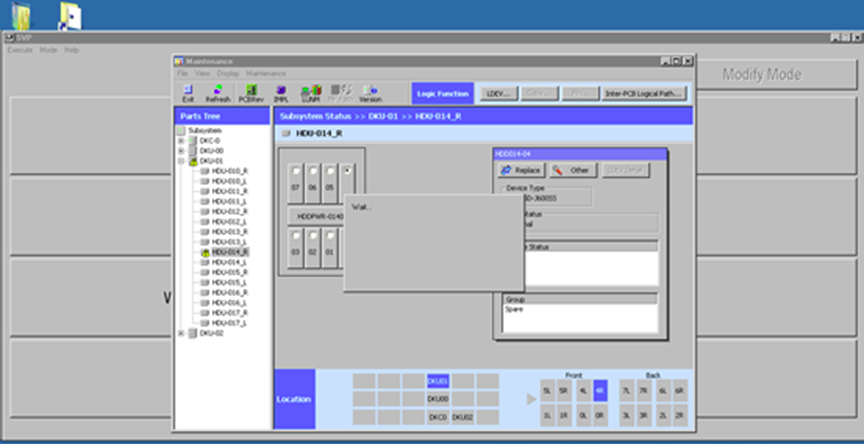Click the Other button with wrench icon

[x=572, y=170]
